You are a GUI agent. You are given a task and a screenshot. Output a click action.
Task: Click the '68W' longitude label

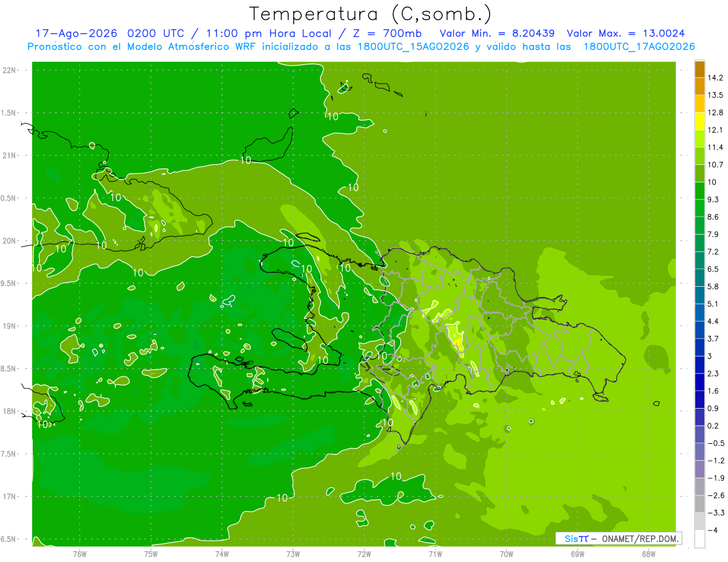(x=649, y=554)
